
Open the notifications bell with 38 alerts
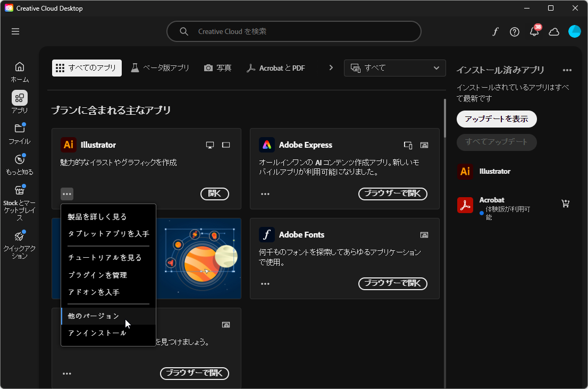coord(534,32)
